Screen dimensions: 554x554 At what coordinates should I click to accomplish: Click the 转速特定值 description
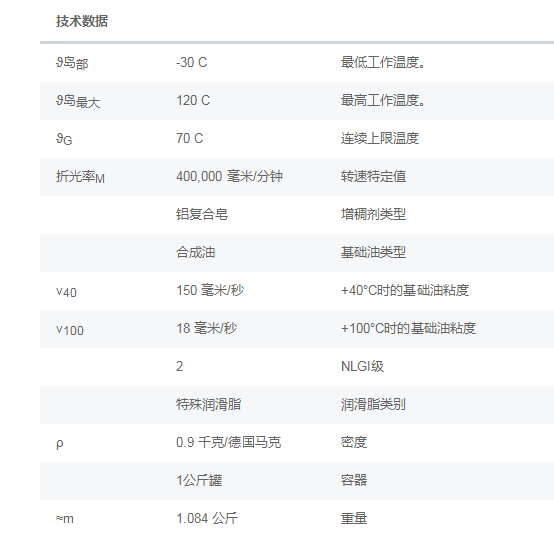click(x=373, y=176)
